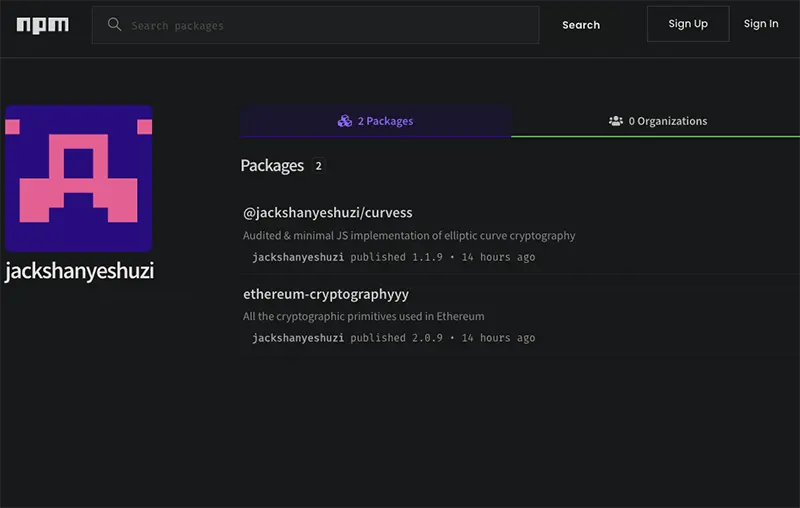Click the Search button
The image size is (800, 508).
(x=581, y=25)
